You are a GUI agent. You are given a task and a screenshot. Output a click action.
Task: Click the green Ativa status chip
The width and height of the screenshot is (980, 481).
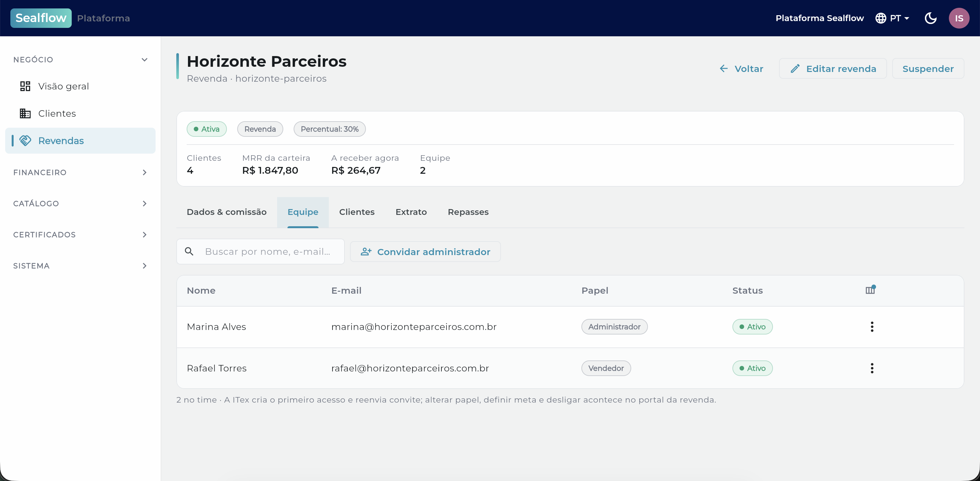click(x=206, y=129)
